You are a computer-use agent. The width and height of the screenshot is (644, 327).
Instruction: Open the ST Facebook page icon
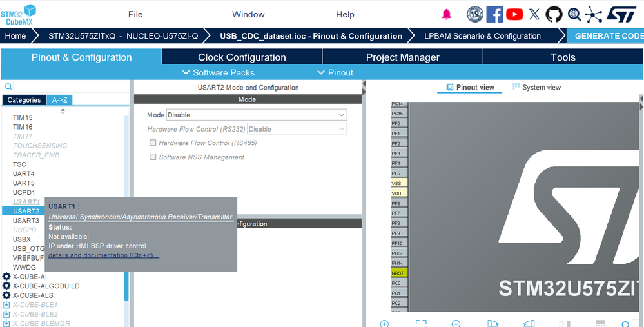pos(494,14)
